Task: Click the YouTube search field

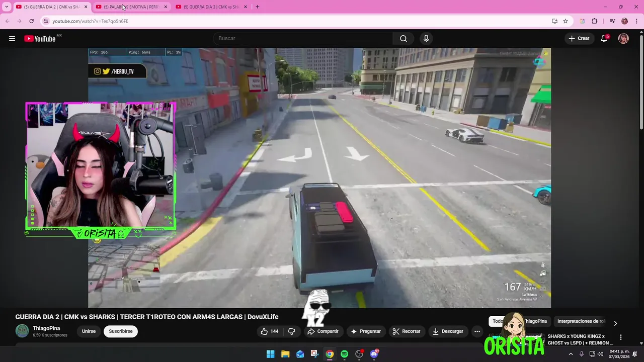Action: coord(303,39)
